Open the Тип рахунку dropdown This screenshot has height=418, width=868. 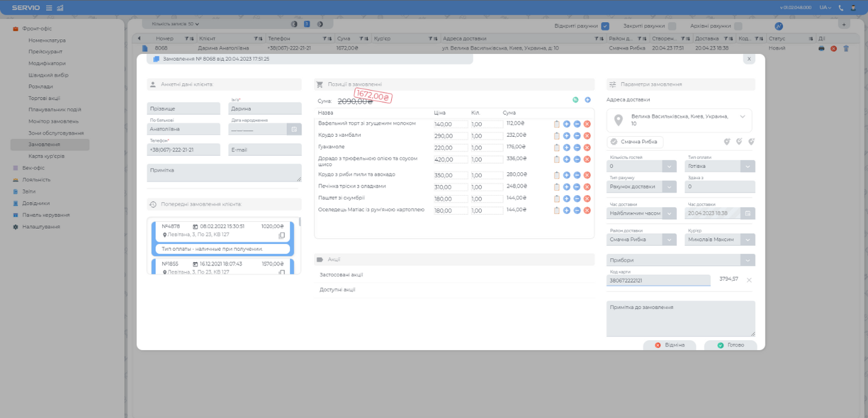669,187
